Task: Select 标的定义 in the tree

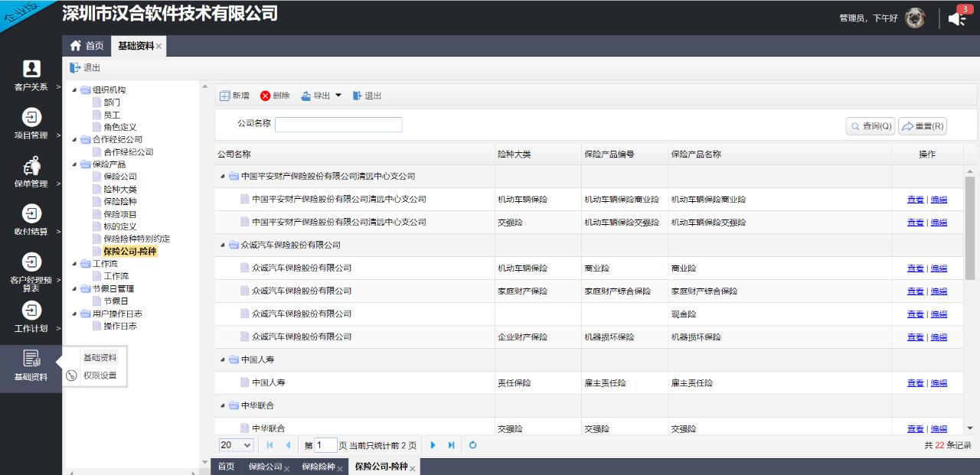Action: [x=120, y=226]
